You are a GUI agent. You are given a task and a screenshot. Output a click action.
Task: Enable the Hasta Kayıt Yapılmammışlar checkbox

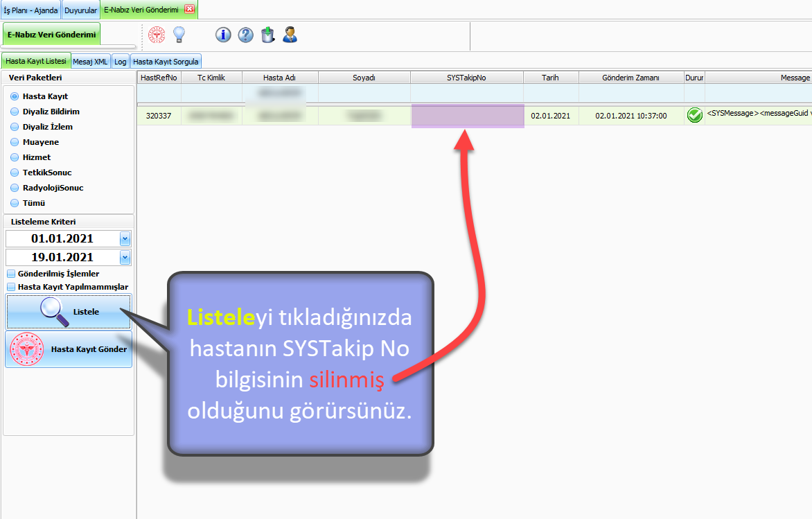11,287
